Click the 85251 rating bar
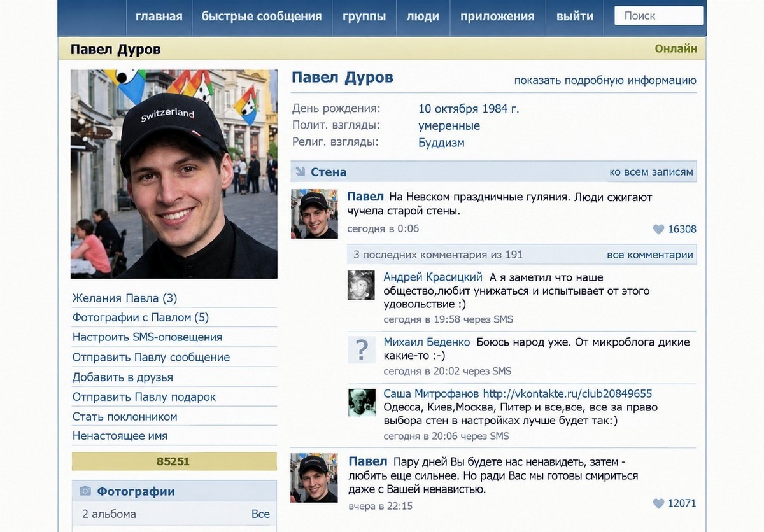The width and height of the screenshot is (764, 532). tap(174, 461)
